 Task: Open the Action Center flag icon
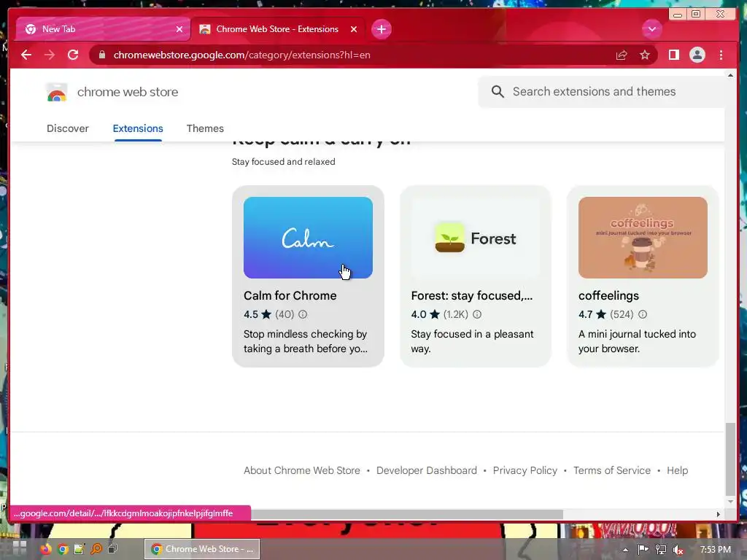(x=643, y=550)
